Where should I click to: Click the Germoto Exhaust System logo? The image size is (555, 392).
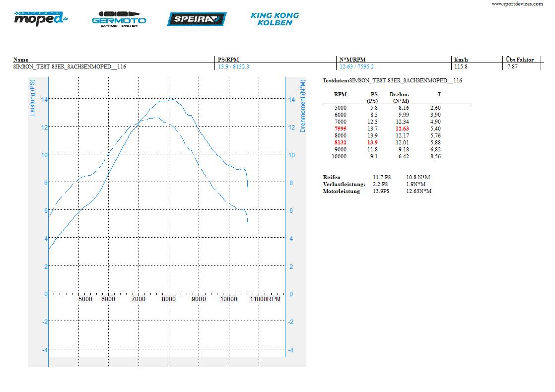click(119, 19)
